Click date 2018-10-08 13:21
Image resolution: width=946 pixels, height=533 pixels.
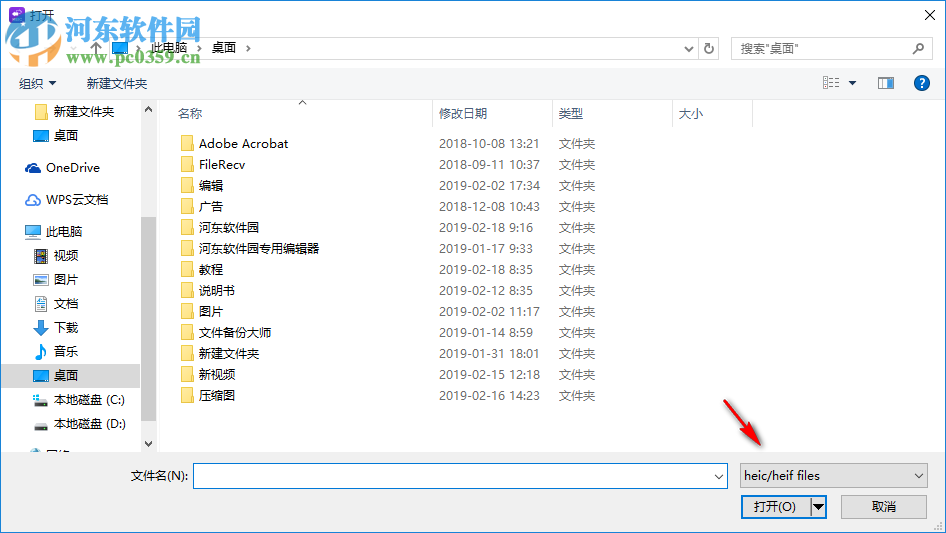pos(489,144)
